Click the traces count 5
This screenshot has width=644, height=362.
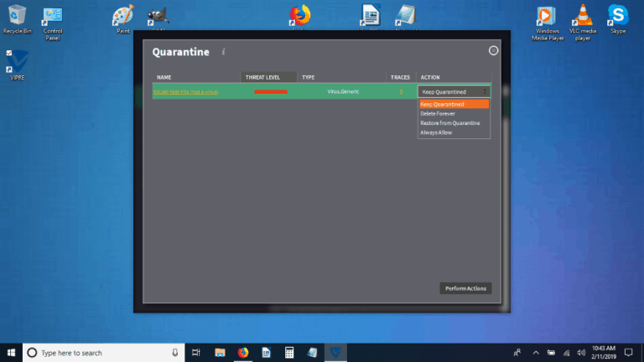(401, 92)
